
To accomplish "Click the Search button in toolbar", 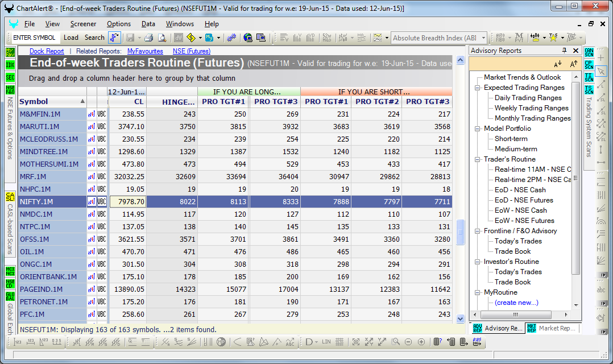I will tap(94, 38).
